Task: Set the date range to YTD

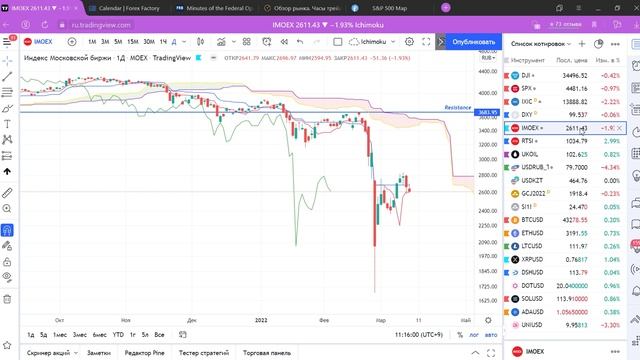Action: pyautogui.click(x=118, y=335)
